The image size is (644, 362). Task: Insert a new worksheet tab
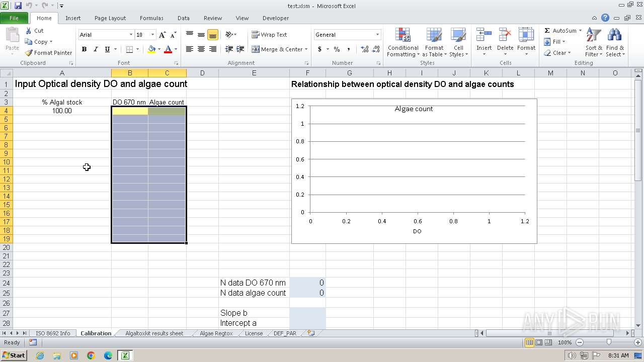[311, 333]
